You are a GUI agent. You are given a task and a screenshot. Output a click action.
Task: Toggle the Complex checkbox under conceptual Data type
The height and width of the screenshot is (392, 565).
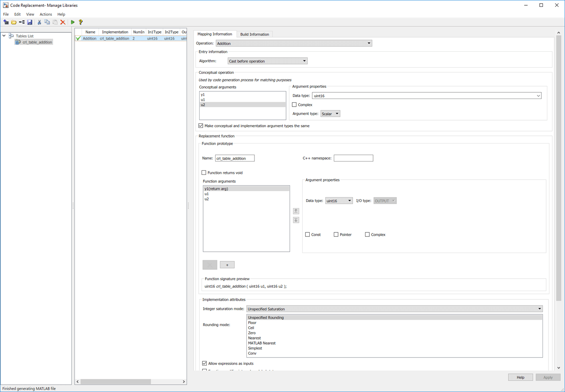(x=295, y=105)
